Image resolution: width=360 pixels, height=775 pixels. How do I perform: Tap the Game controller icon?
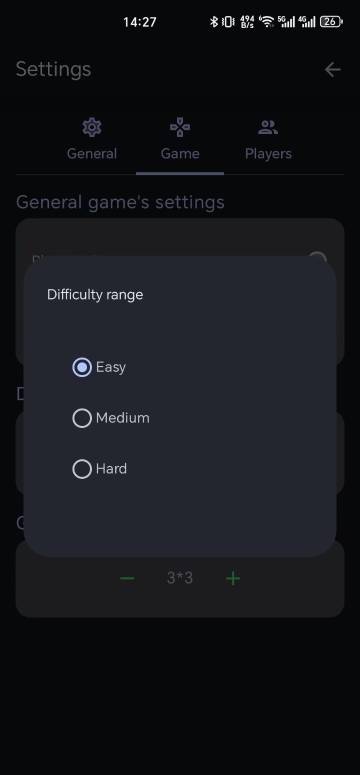(180, 128)
